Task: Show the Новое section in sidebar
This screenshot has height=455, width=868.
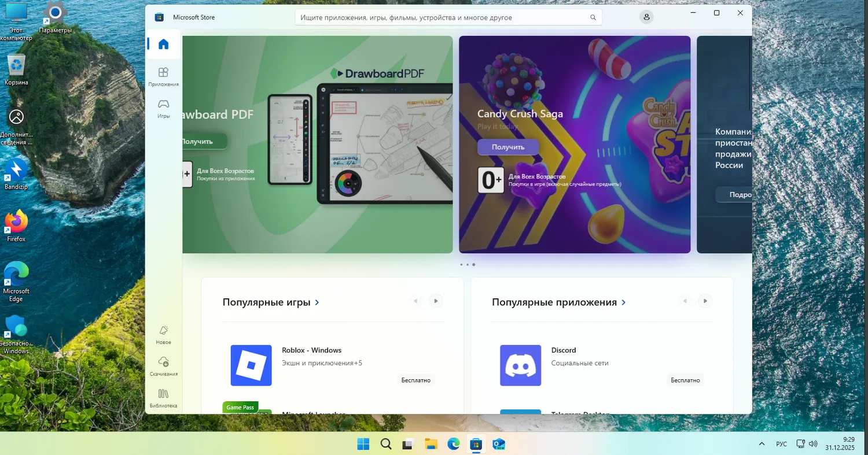Action: pos(163,334)
